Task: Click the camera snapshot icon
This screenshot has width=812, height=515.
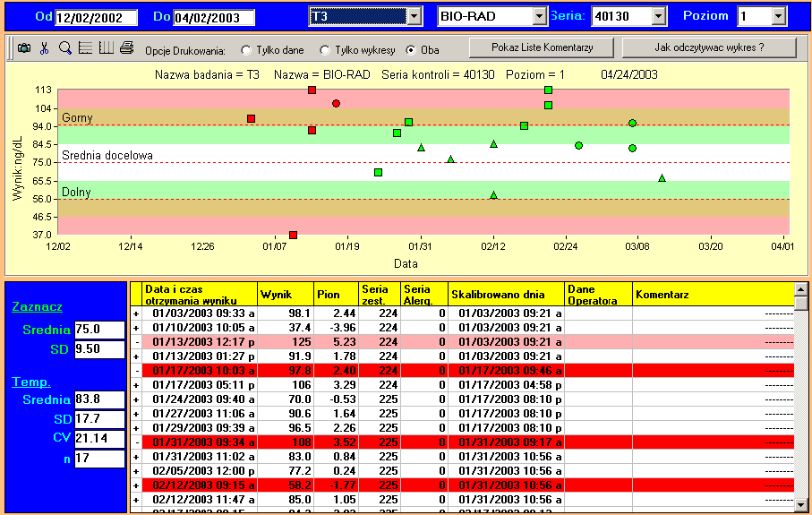Action: (24, 48)
